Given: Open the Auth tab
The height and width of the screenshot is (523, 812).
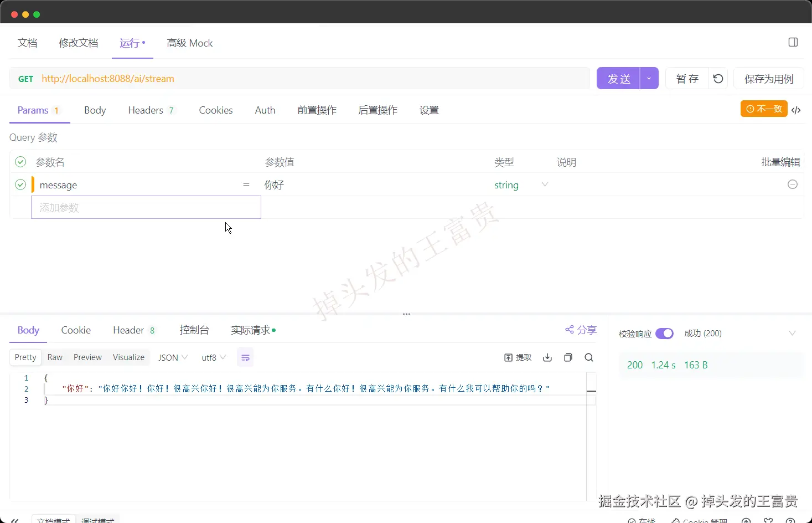Looking at the screenshot, I should pos(265,110).
